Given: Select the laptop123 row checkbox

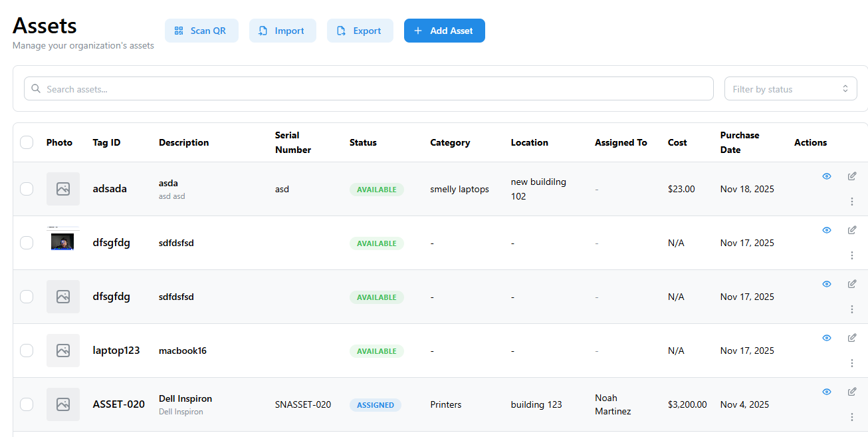Looking at the screenshot, I should 27,351.
